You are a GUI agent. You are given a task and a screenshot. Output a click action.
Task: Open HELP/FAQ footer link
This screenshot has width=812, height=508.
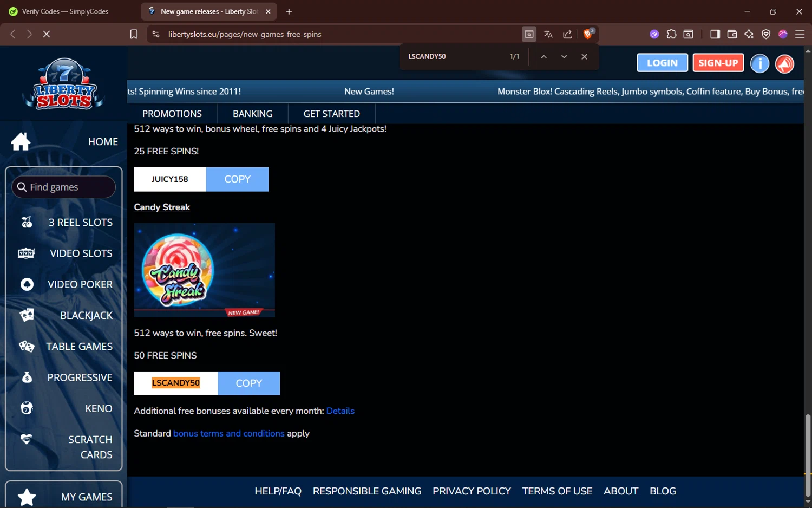point(278,491)
